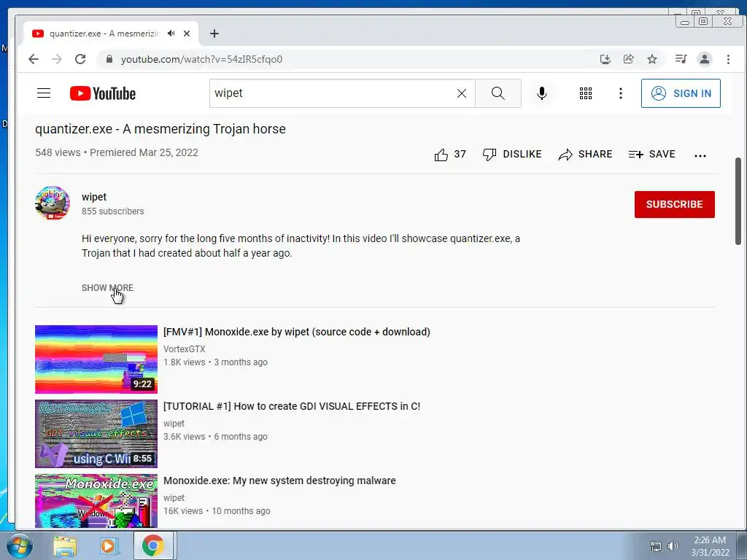Open the Chrome three-dot menu
This screenshot has width=747, height=560.
coord(728,59)
